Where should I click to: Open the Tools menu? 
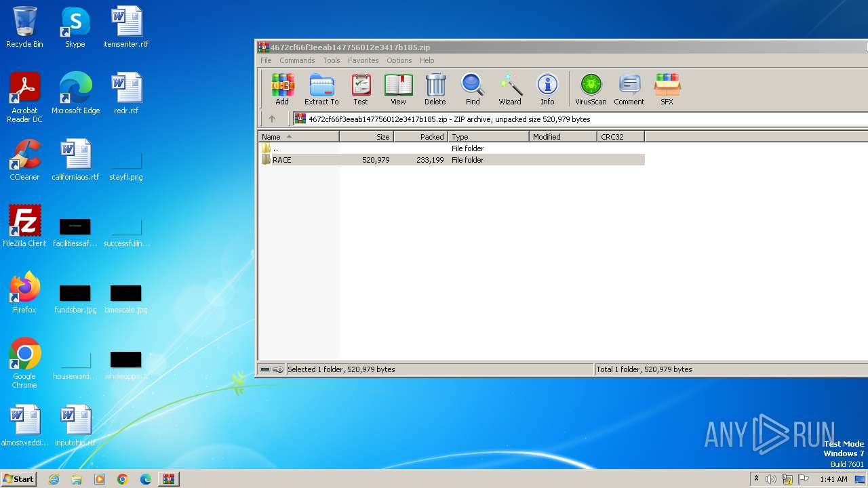332,60
